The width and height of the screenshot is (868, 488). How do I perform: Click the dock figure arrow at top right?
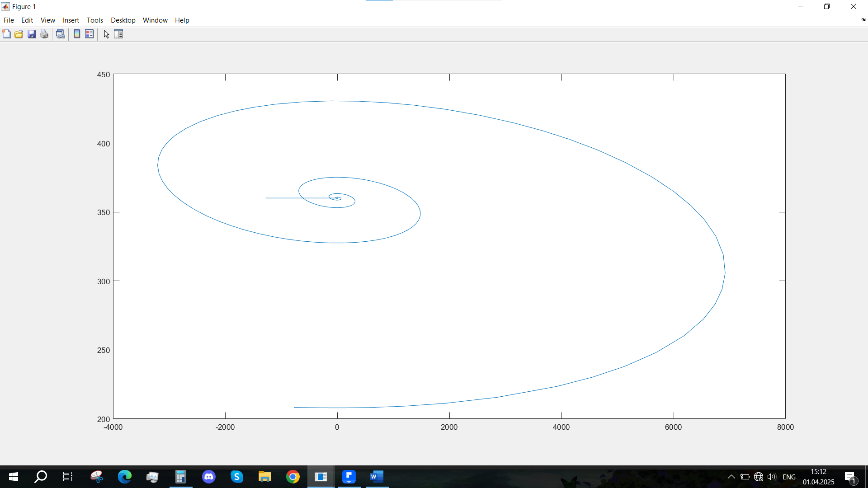coord(863,20)
